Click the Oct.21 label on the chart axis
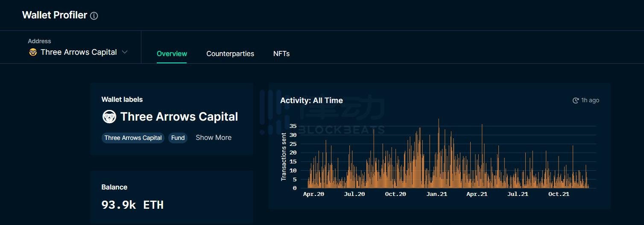644x225 pixels. (x=559, y=194)
